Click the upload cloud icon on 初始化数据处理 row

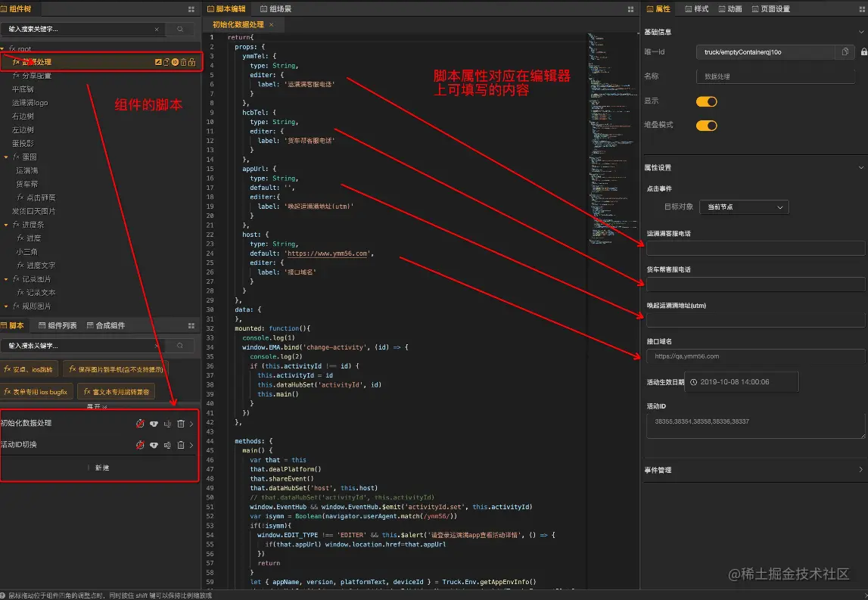pos(154,424)
